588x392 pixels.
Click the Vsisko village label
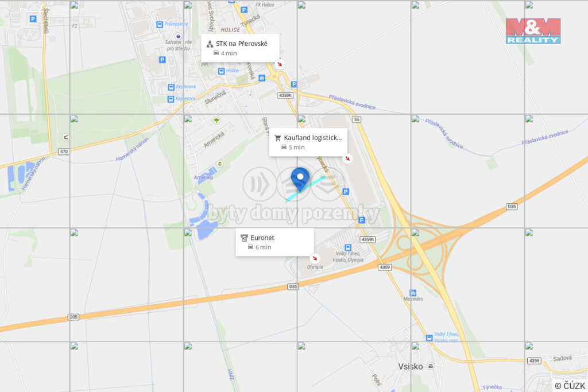(410, 366)
